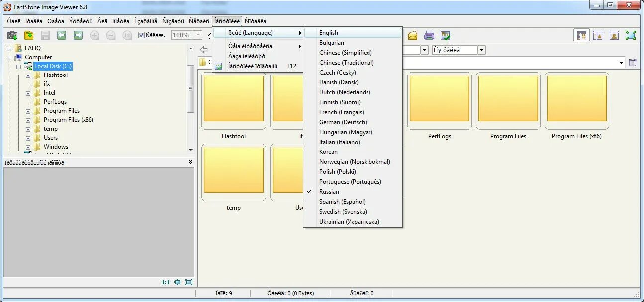Click the actual size 1:1 toolbar icon
Viewport: 644px width, 302px height.
[127, 35]
